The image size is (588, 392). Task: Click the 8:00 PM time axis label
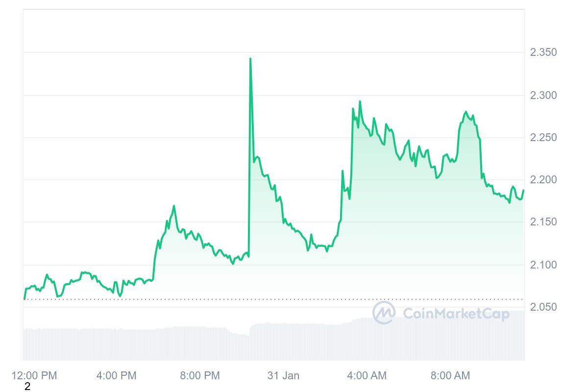pyautogui.click(x=200, y=376)
